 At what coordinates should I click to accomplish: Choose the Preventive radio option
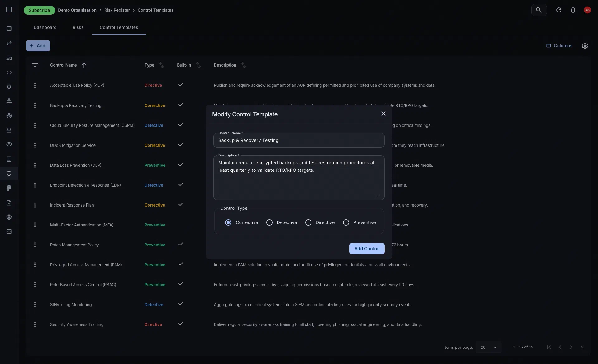pos(359,222)
